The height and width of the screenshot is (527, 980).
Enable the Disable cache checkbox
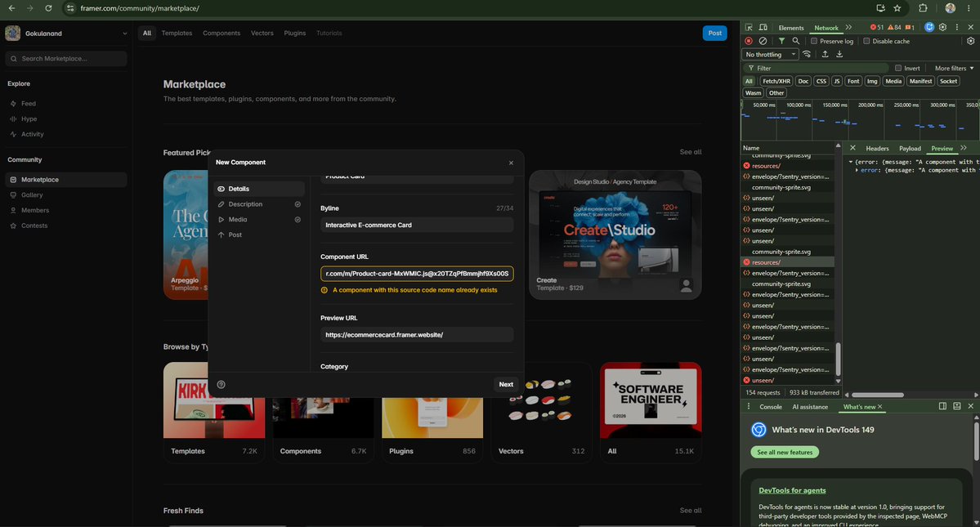(866, 41)
